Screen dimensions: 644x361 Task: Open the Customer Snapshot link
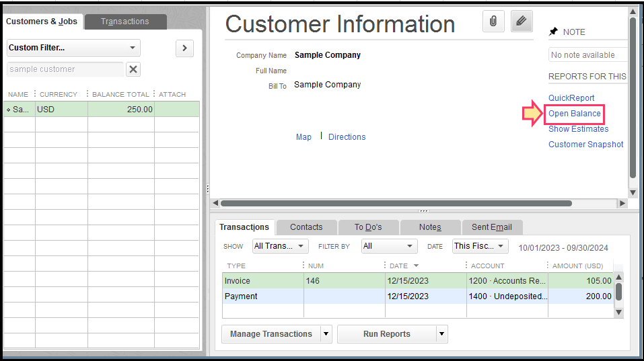(585, 145)
